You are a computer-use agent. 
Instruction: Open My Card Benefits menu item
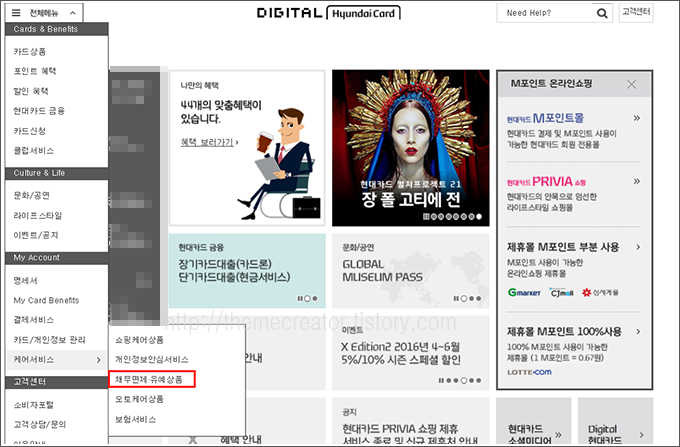point(46,300)
